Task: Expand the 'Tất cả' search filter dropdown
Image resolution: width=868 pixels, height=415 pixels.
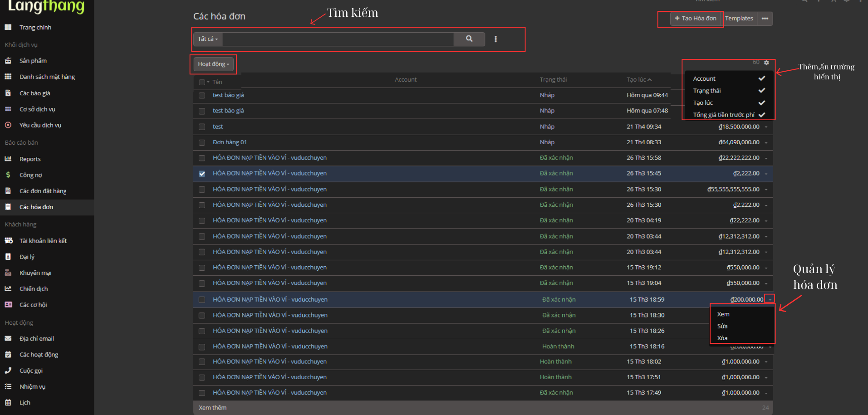Action: (x=208, y=39)
